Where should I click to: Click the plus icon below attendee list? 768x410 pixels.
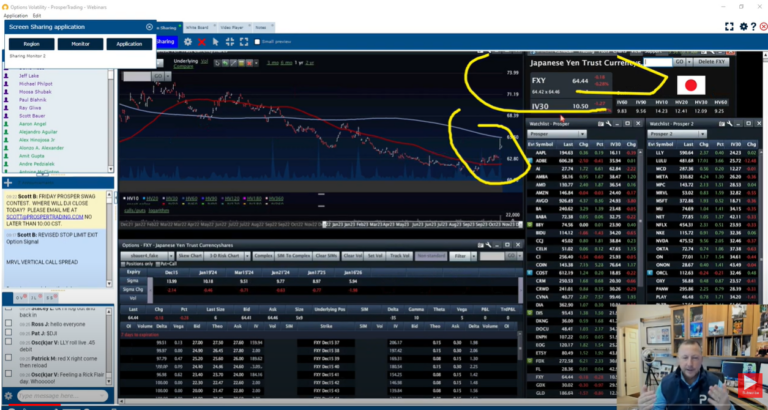tap(8, 183)
